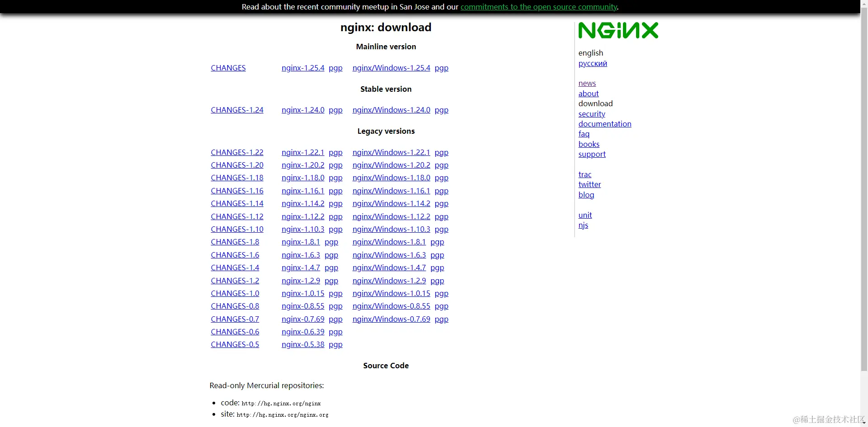Image resolution: width=868 pixels, height=427 pixels.
Task: Open CHANGES-1.8 link
Action: [235, 242]
